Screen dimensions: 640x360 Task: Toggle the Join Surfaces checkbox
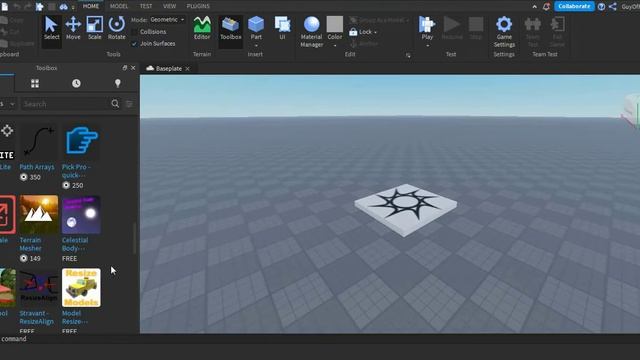(134, 44)
